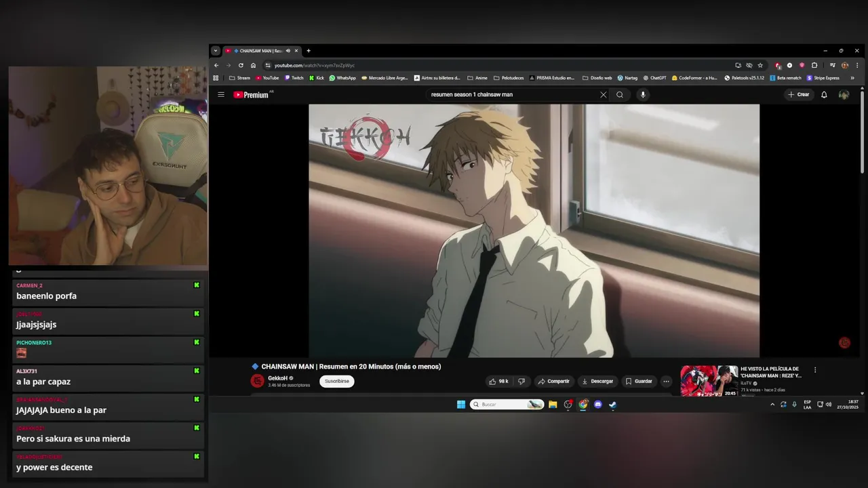Click the Compartir share button
Image resolution: width=868 pixels, height=488 pixels.
point(554,382)
